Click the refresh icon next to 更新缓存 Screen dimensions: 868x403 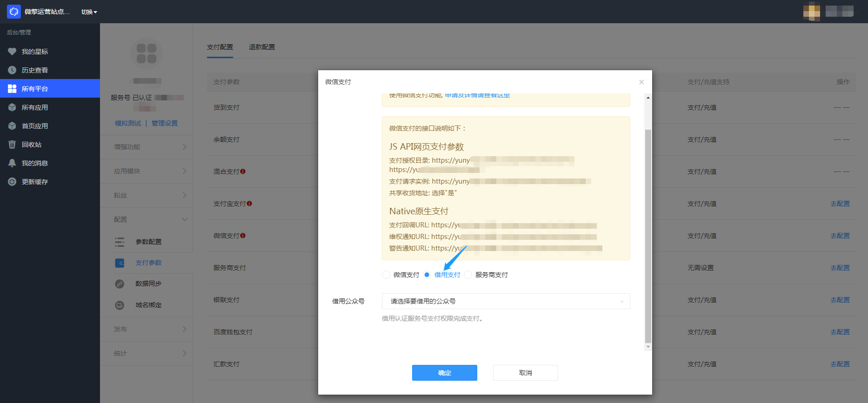point(12,182)
